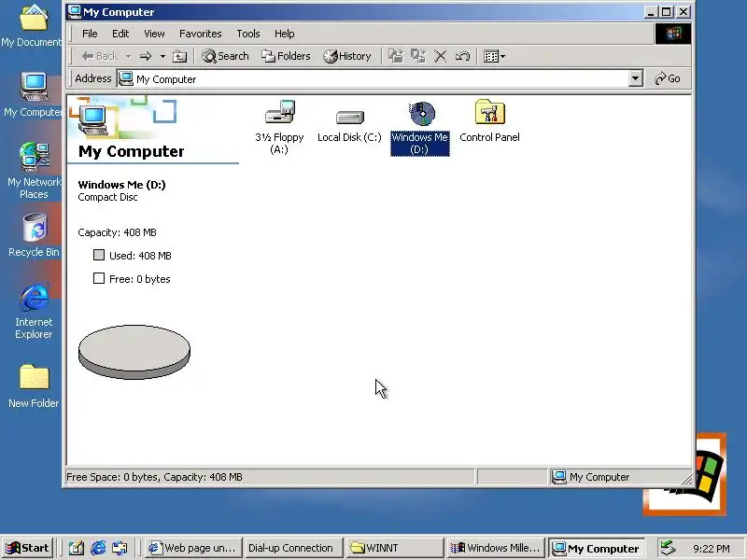
Task: Click the My Computer taskbar button
Action: (597, 548)
